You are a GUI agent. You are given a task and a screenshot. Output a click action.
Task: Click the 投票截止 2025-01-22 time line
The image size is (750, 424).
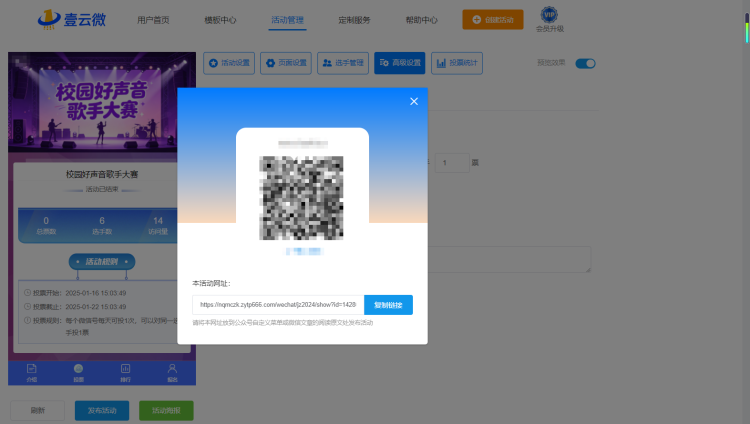(75, 307)
